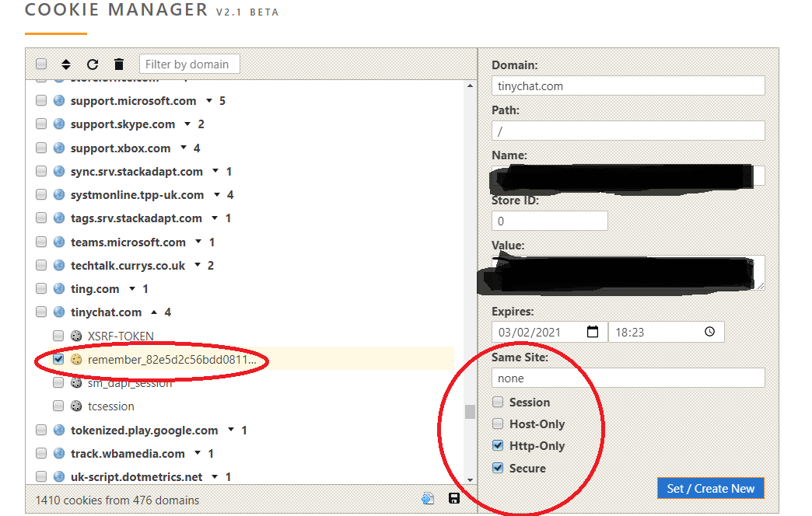
Task: Click the globe icon for track.wbamedia.com
Action: tap(59, 453)
